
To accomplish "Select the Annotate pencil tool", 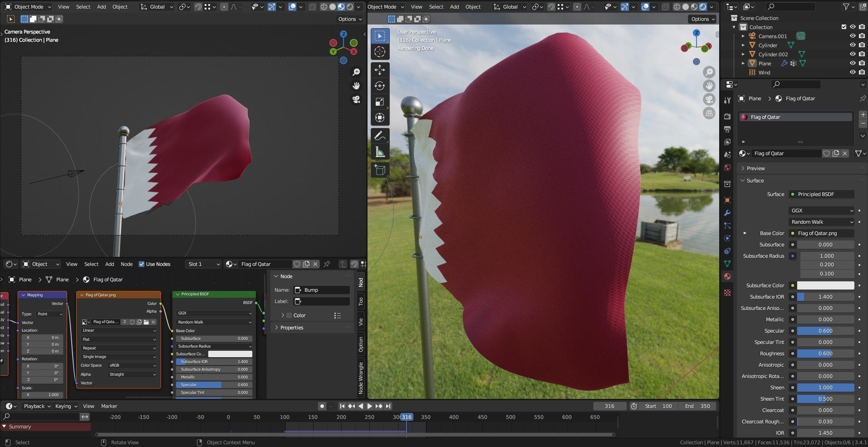I will [x=380, y=136].
